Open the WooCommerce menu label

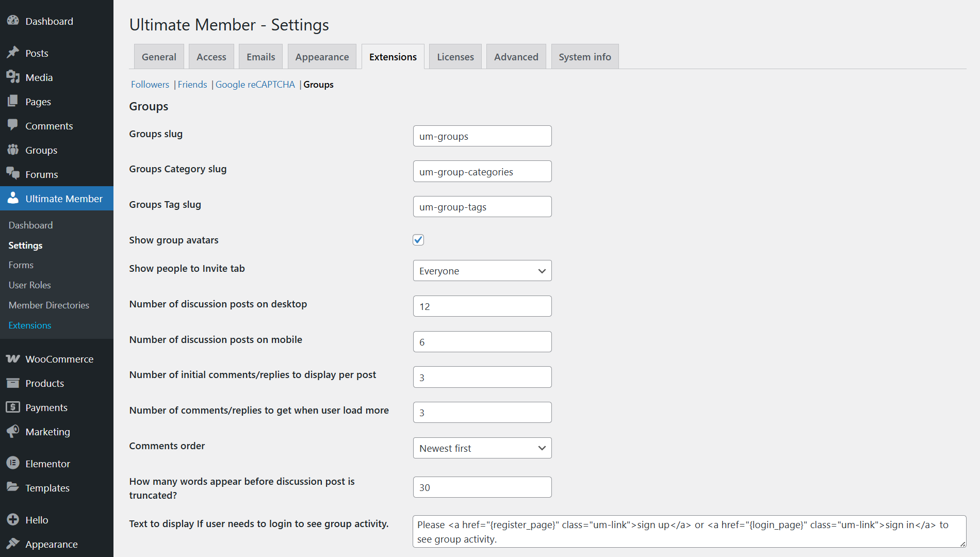pyautogui.click(x=59, y=359)
